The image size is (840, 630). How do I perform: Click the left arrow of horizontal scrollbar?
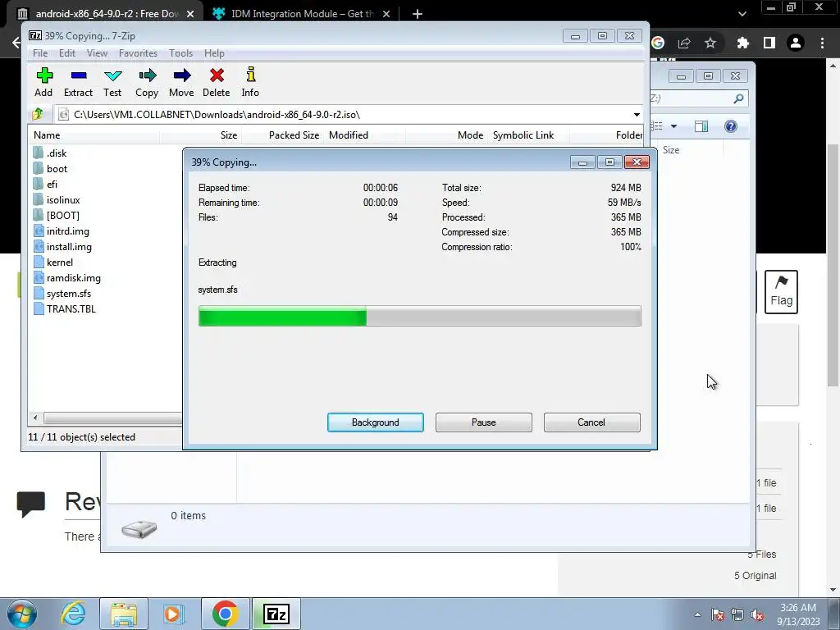35,418
